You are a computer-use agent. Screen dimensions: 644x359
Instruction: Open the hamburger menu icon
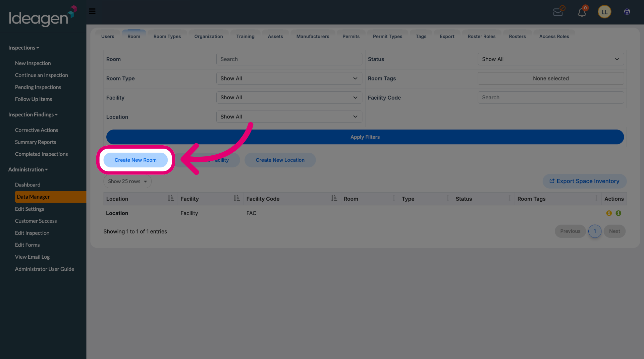[x=92, y=11]
